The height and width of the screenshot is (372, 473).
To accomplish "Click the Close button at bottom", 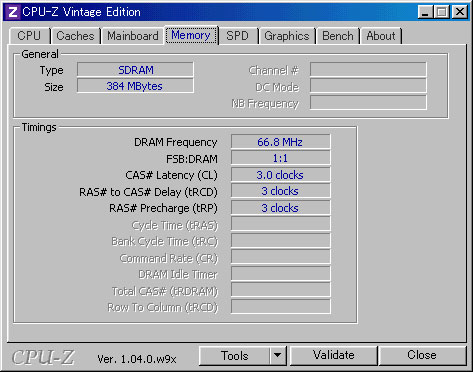I will (422, 356).
